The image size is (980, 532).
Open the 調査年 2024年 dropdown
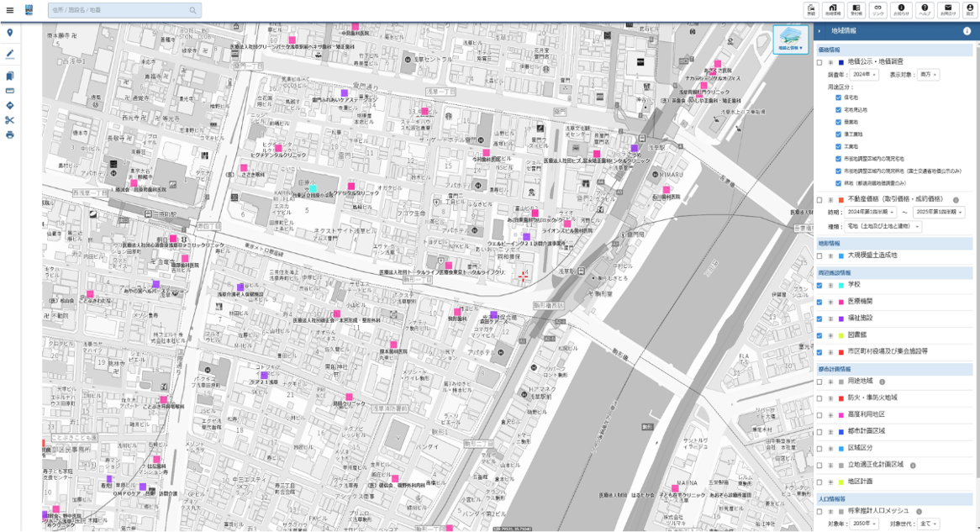[x=865, y=75]
